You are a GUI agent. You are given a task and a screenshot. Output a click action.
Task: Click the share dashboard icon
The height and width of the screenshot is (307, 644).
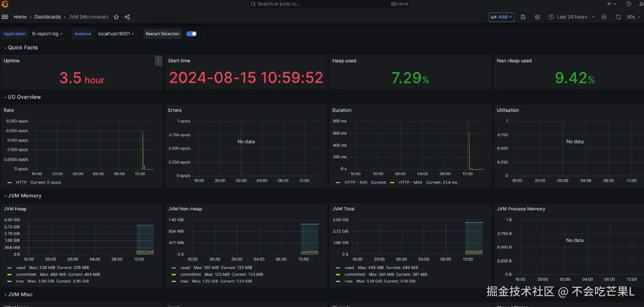[128, 17]
